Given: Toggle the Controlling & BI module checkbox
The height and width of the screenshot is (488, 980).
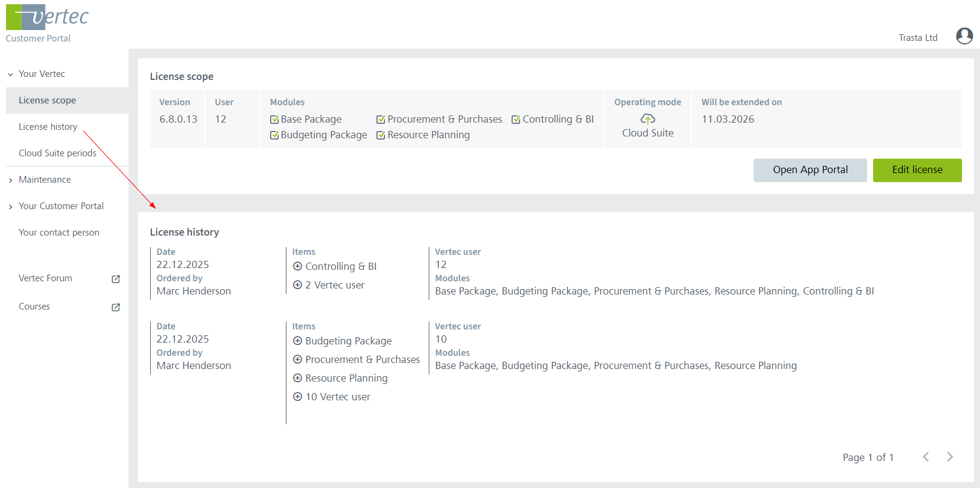Looking at the screenshot, I should [x=516, y=120].
